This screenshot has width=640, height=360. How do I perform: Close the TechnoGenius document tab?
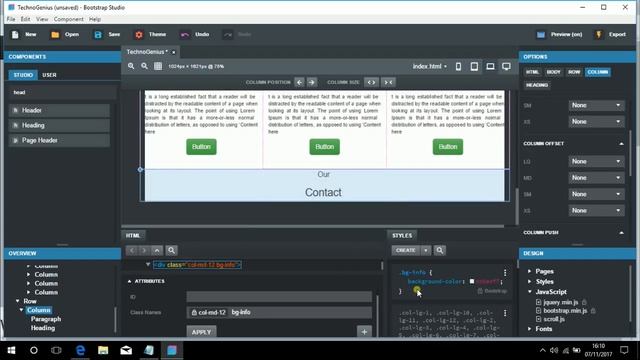[173, 52]
